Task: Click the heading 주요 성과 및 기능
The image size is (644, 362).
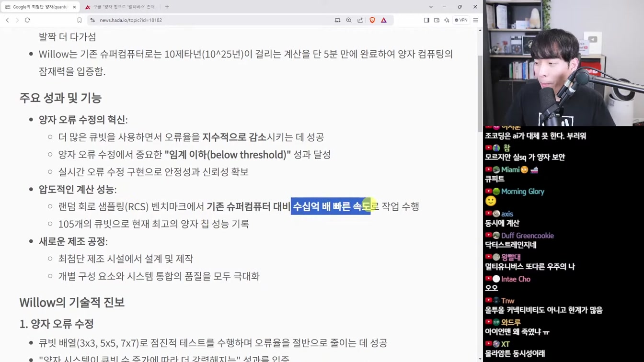Action: coord(60,98)
